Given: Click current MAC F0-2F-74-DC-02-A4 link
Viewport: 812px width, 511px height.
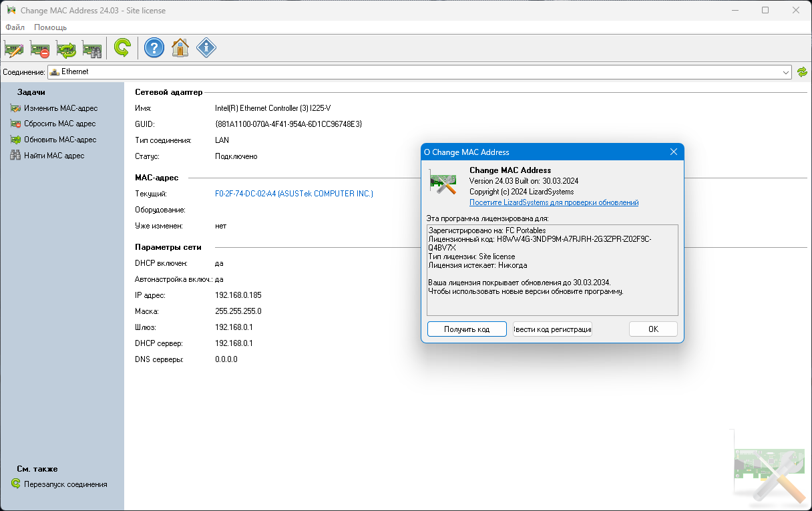Looking at the screenshot, I should pyautogui.click(x=294, y=194).
